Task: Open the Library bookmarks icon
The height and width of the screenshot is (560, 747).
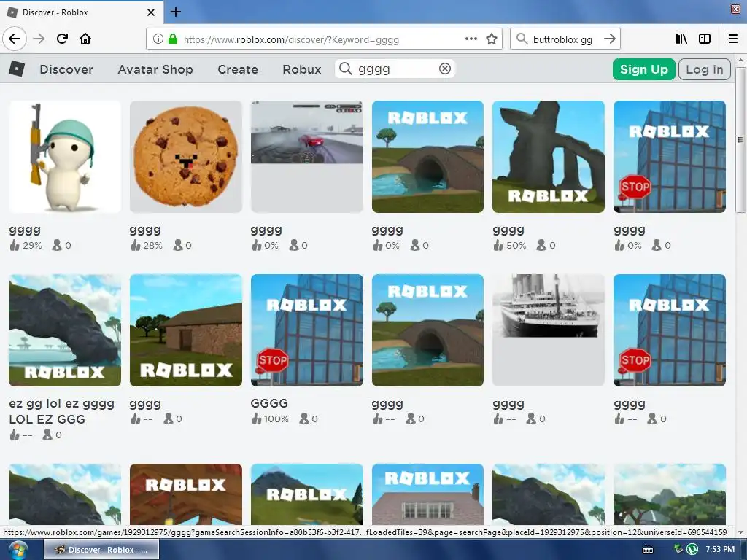Action: pyautogui.click(x=682, y=39)
